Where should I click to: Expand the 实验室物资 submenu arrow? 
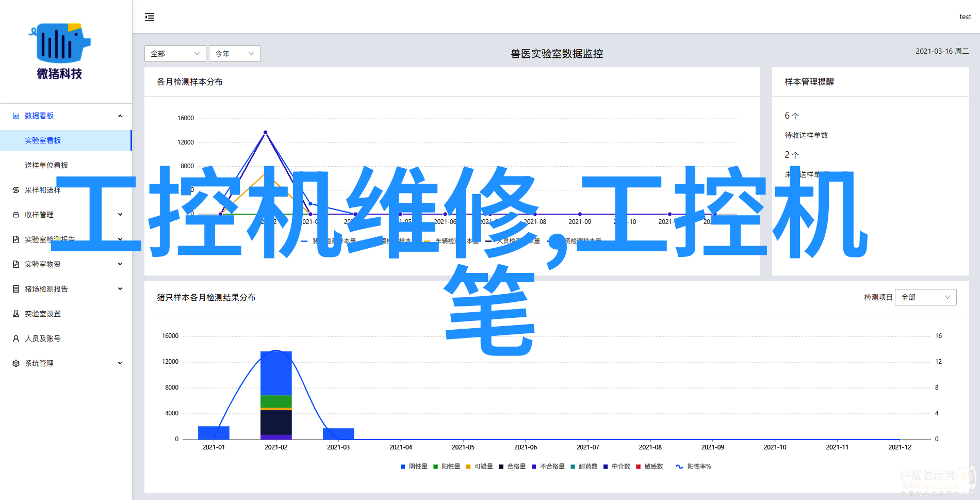point(120,264)
